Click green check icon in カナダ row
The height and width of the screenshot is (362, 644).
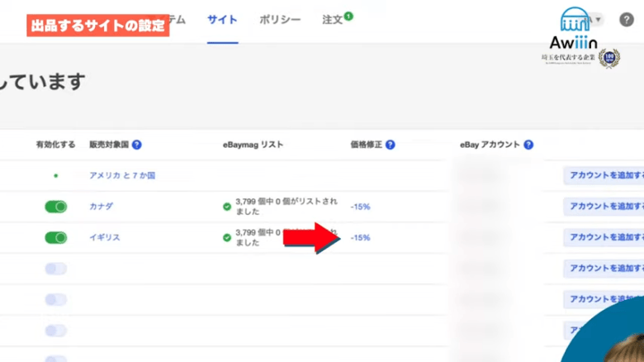[x=227, y=207]
